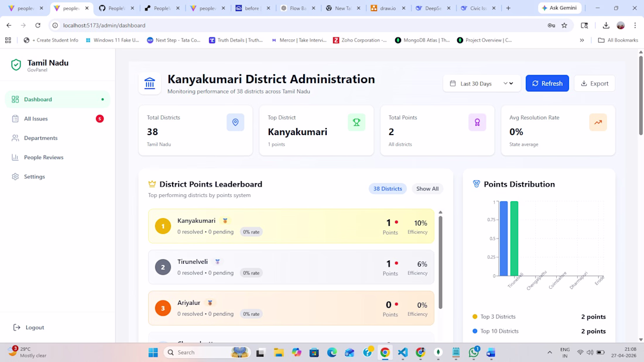644x362 pixels.
Task: Go to Departments page
Action: click(57, 138)
